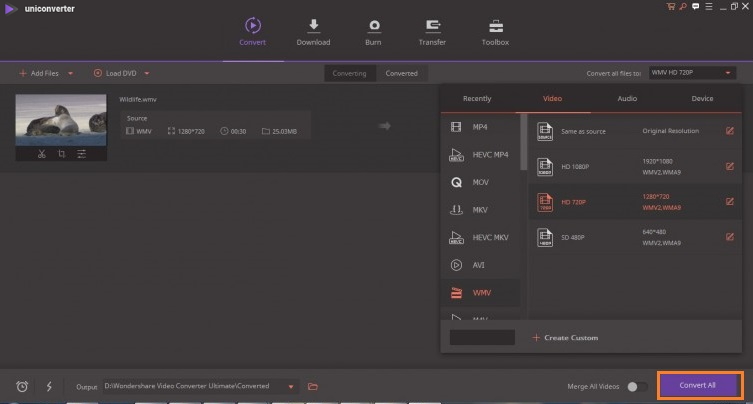Toggle Merge All Videos switch
Screen dimensions: 753x404
coord(637,386)
